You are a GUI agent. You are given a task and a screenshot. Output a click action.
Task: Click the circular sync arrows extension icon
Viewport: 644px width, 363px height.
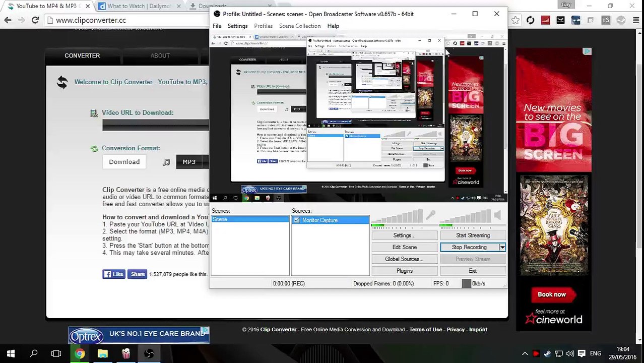(x=530, y=20)
